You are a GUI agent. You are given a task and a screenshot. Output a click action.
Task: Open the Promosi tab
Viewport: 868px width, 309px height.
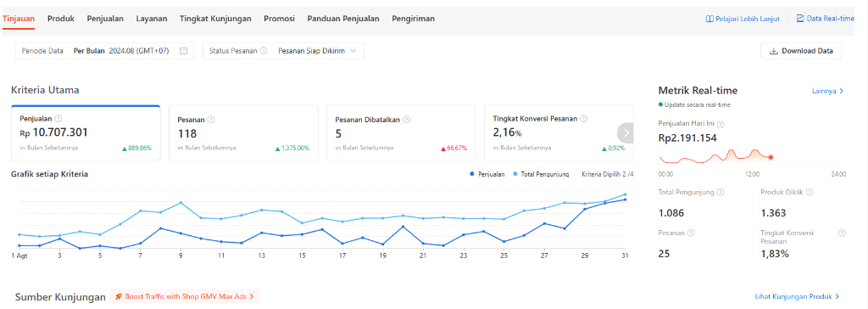(x=280, y=19)
